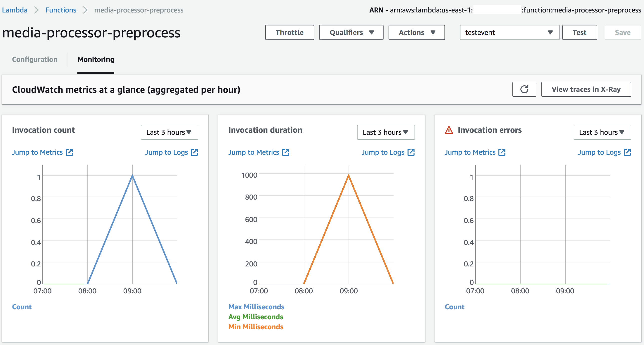Open external link icon beside Invocation duration Jump to Metrics
The width and height of the screenshot is (644, 345).
(285, 152)
